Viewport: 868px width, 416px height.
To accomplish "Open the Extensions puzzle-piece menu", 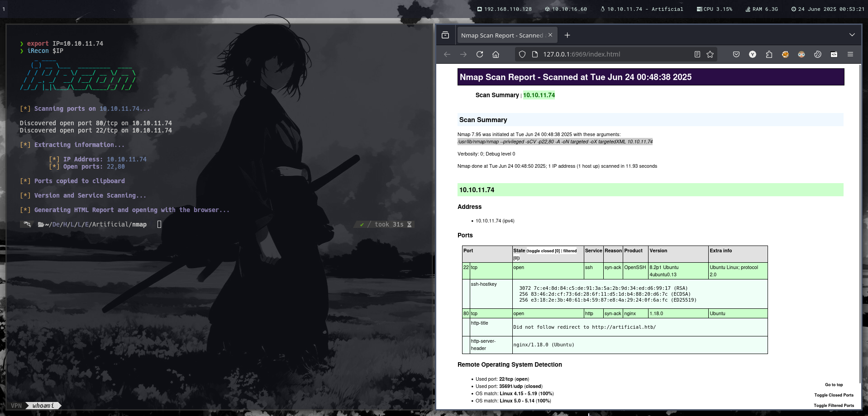I will pyautogui.click(x=769, y=54).
